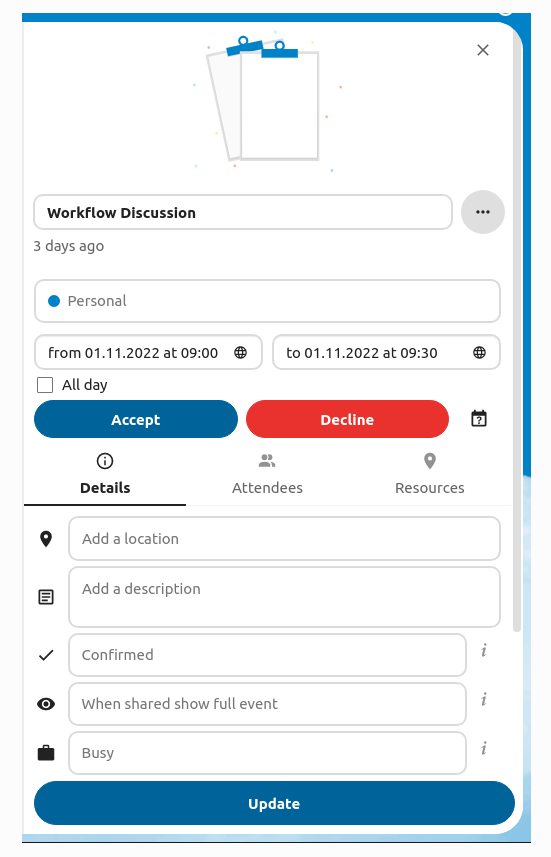The image size is (551, 857).
Task: Decline the event invitation
Action: point(348,419)
